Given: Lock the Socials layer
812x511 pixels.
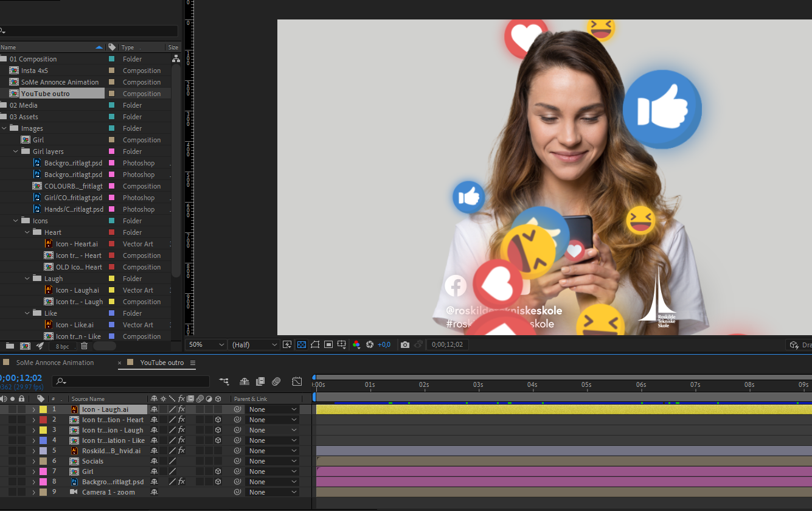Looking at the screenshot, I should [21, 461].
